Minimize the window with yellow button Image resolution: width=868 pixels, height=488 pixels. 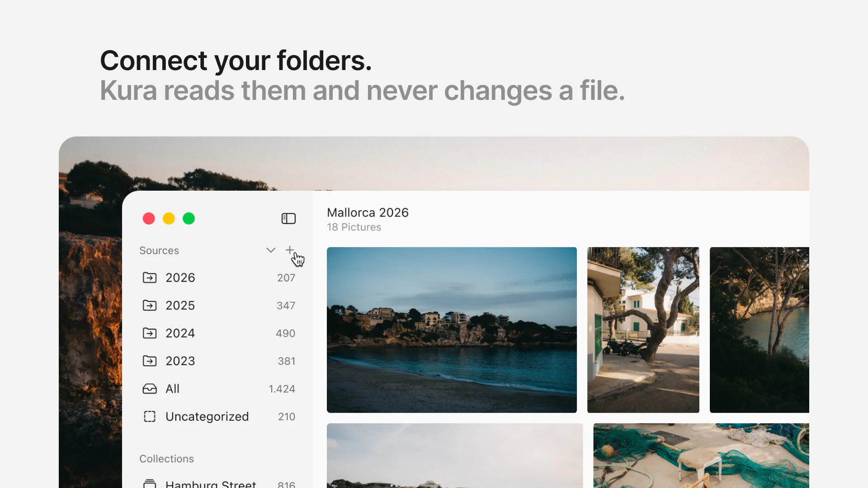pos(169,219)
